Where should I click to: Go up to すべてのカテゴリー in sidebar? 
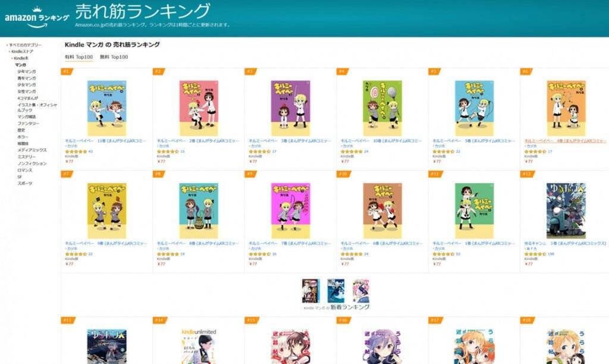click(x=25, y=45)
